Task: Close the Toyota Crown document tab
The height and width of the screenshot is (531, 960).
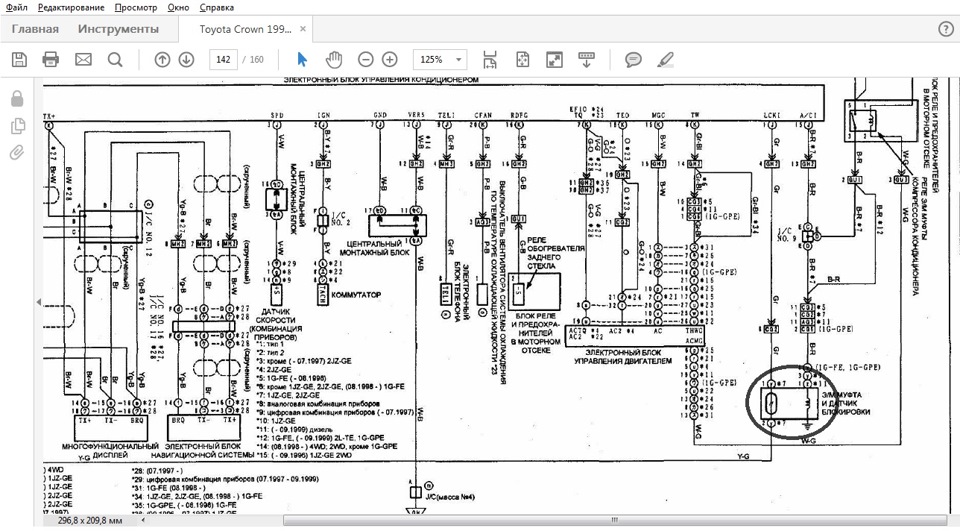Action: (302, 29)
